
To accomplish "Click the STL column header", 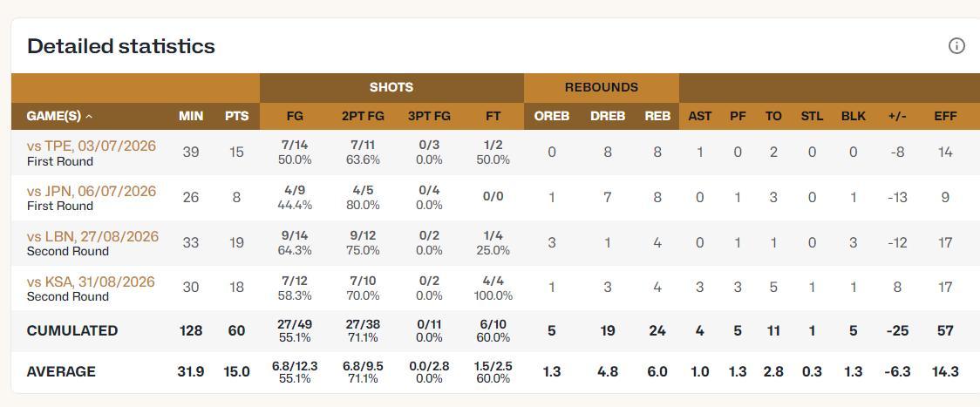I will (812, 116).
